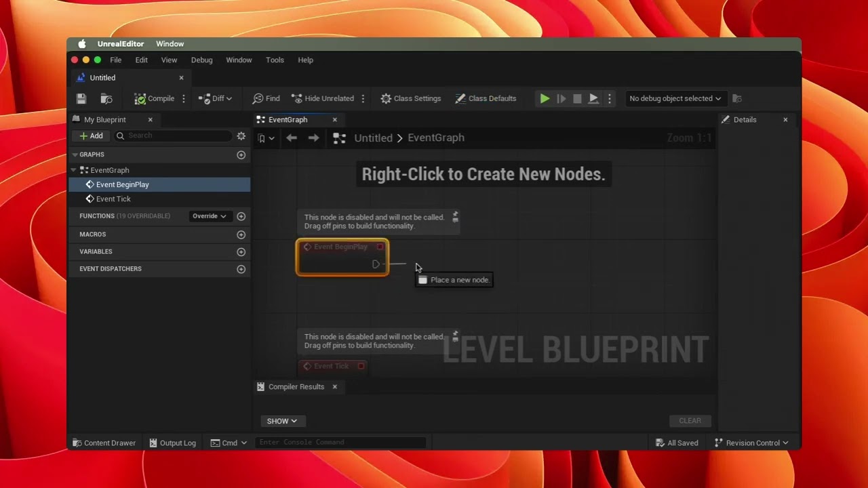Open the Compiler Results SHOW dropdown
This screenshot has height=488, width=868.
[x=282, y=422]
